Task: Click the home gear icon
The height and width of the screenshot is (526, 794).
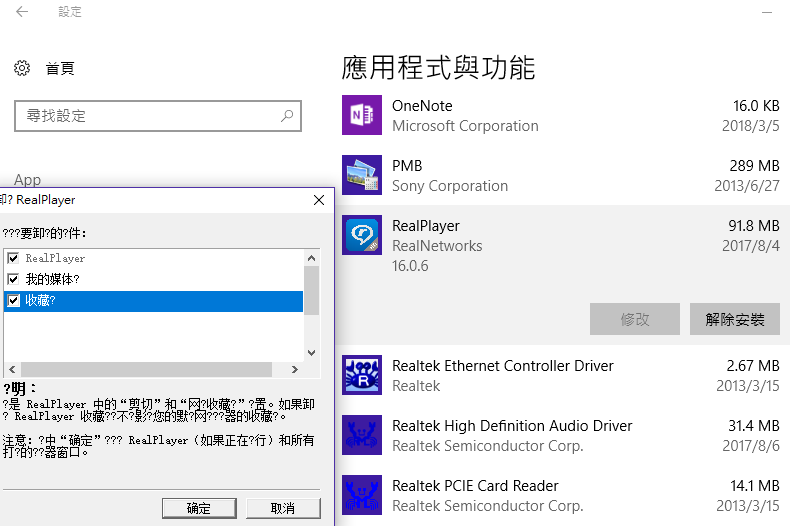Action: tap(22, 68)
